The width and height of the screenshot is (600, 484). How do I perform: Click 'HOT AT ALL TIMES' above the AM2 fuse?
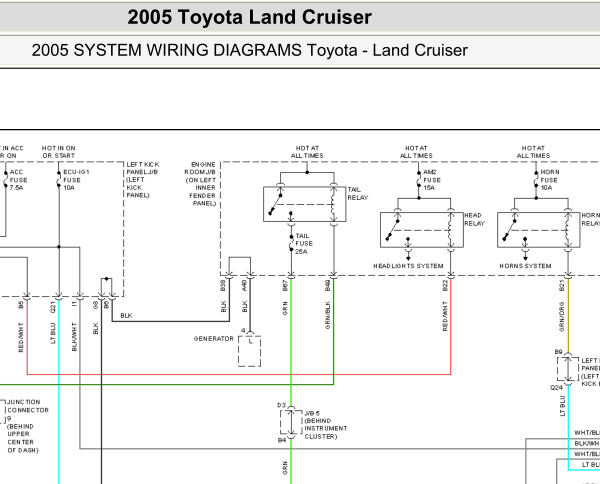416,152
